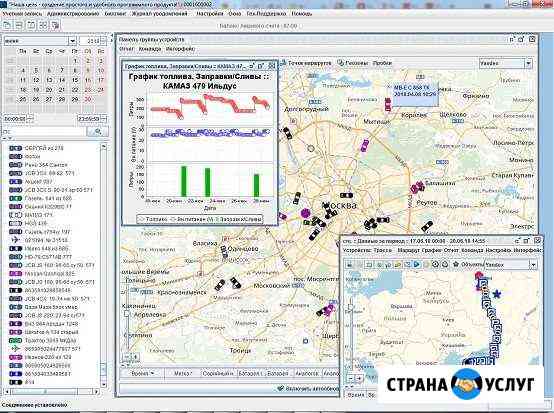The height and width of the screenshot is (413, 554).
Task: Open the month dropdown above the calendar
Action: click(72, 41)
